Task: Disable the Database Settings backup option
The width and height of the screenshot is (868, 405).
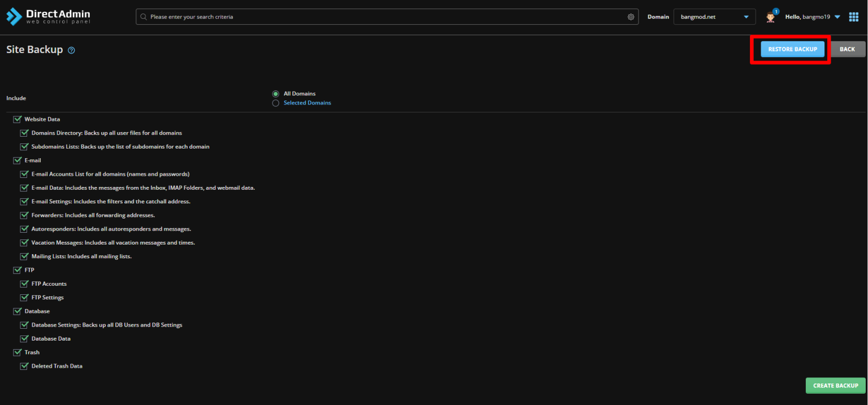Action: (x=24, y=325)
